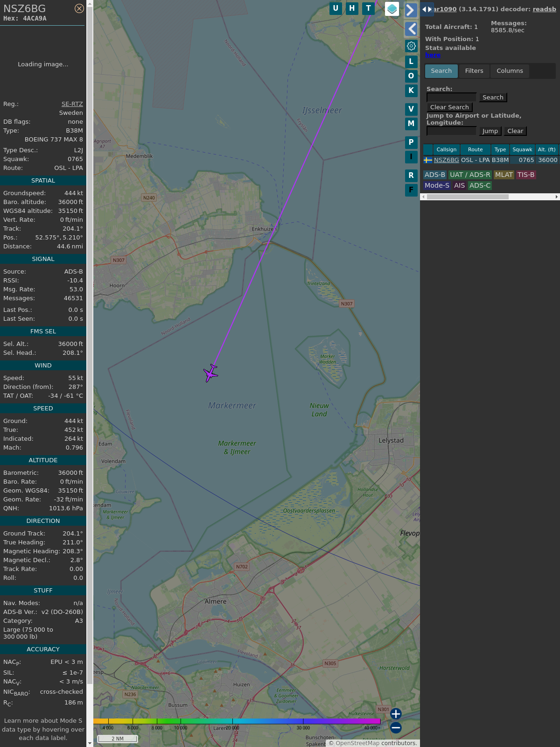The height and width of the screenshot is (747, 560).
Task: Click the ADS-B source legend label
Action: click(435, 175)
